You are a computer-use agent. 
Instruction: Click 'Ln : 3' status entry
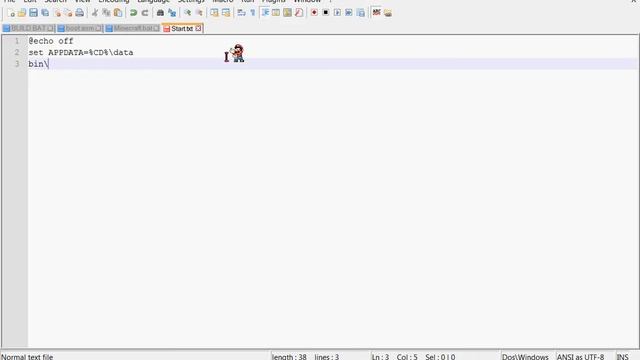pyautogui.click(x=380, y=357)
